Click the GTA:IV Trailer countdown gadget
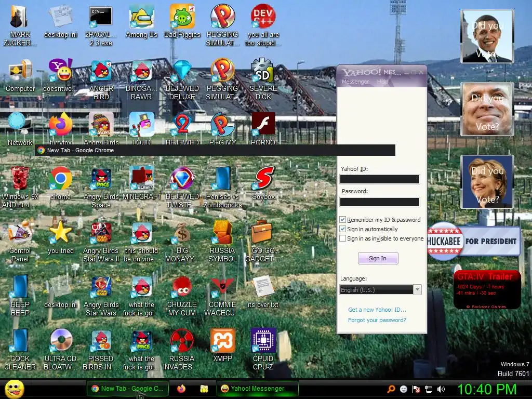 point(487,289)
